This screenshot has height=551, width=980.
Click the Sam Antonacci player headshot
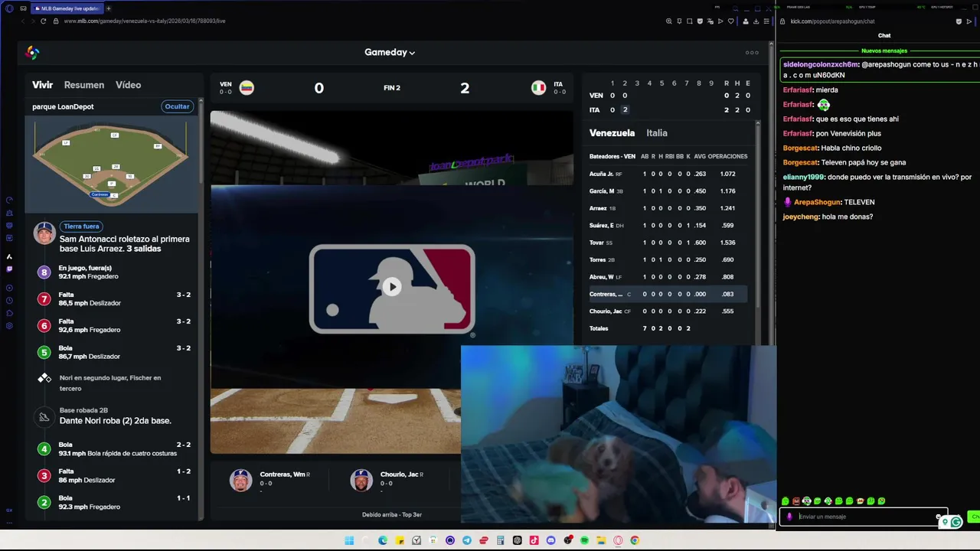coord(44,233)
